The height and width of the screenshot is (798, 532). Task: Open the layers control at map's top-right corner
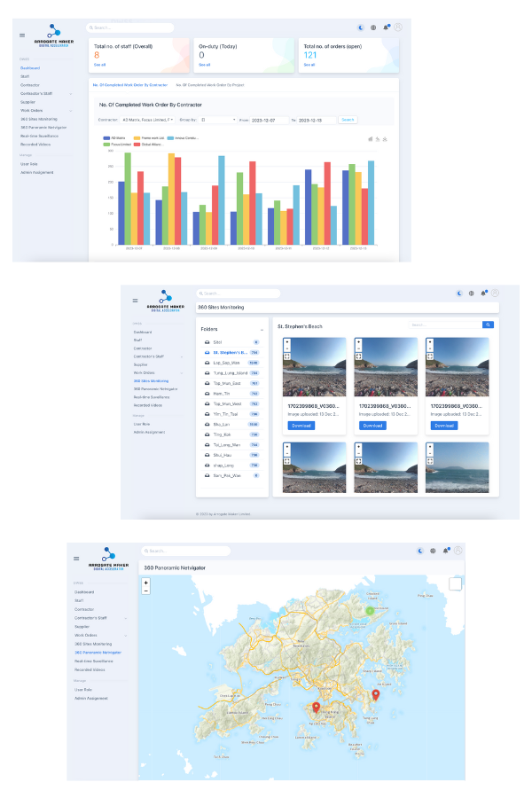[x=455, y=583]
